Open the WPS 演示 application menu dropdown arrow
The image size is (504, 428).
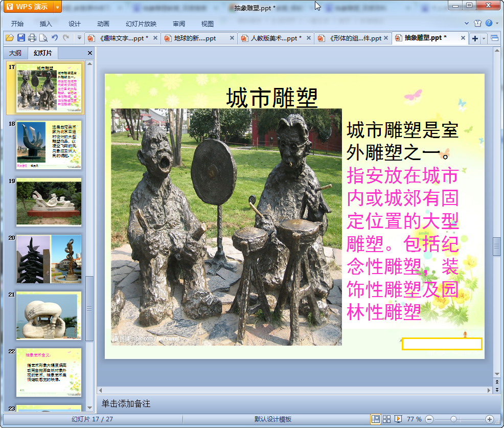point(57,7)
